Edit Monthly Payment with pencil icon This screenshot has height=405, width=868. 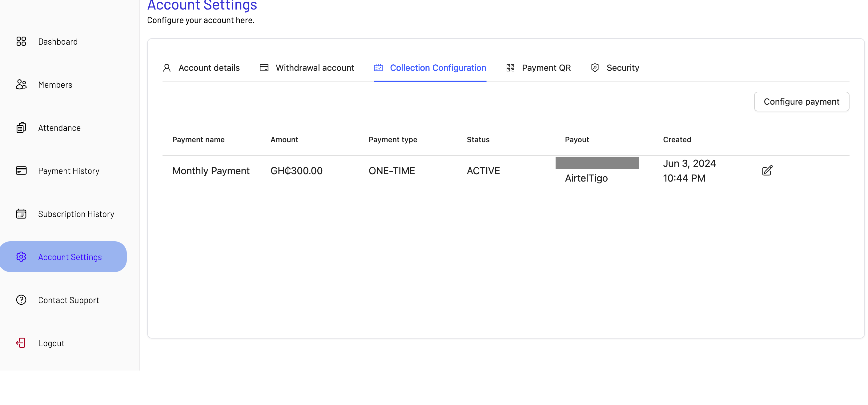pos(767,171)
